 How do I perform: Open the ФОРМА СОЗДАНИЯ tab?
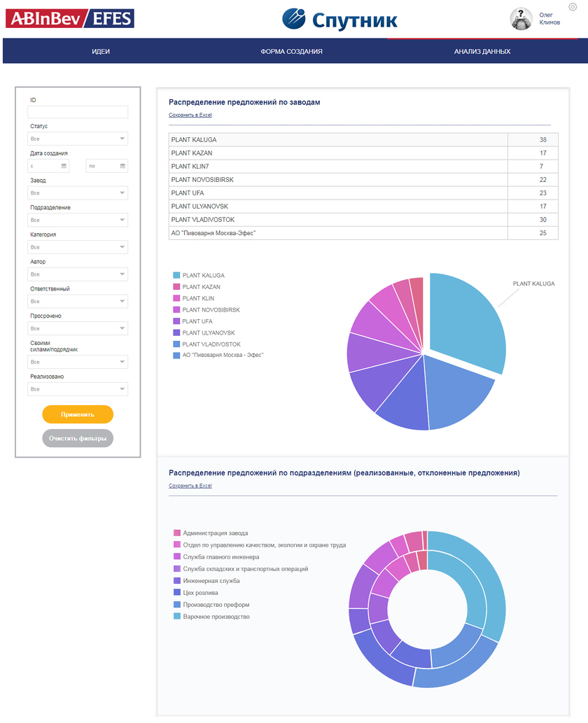click(x=291, y=52)
